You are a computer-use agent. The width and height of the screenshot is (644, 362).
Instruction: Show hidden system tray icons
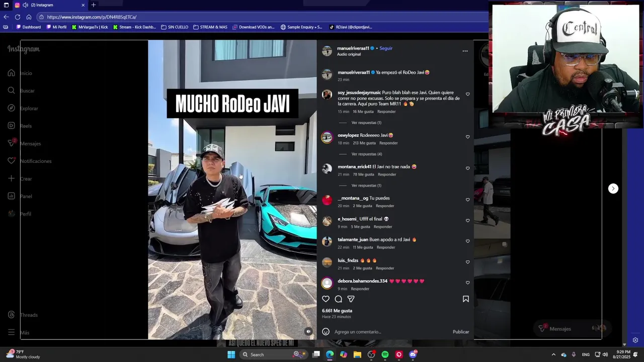pyautogui.click(x=553, y=354)
